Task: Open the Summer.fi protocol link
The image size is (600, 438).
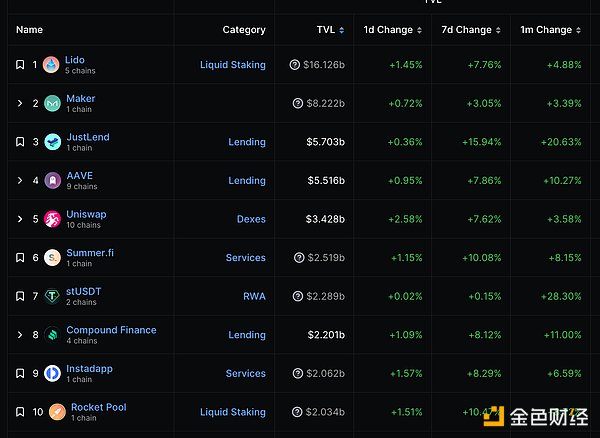Action: coord(90,253)
